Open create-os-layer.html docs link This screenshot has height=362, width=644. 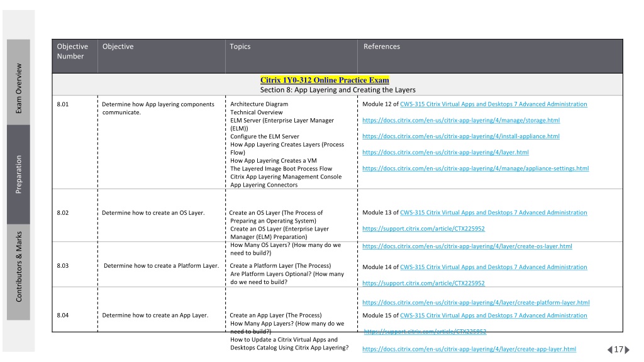[467, 246]
